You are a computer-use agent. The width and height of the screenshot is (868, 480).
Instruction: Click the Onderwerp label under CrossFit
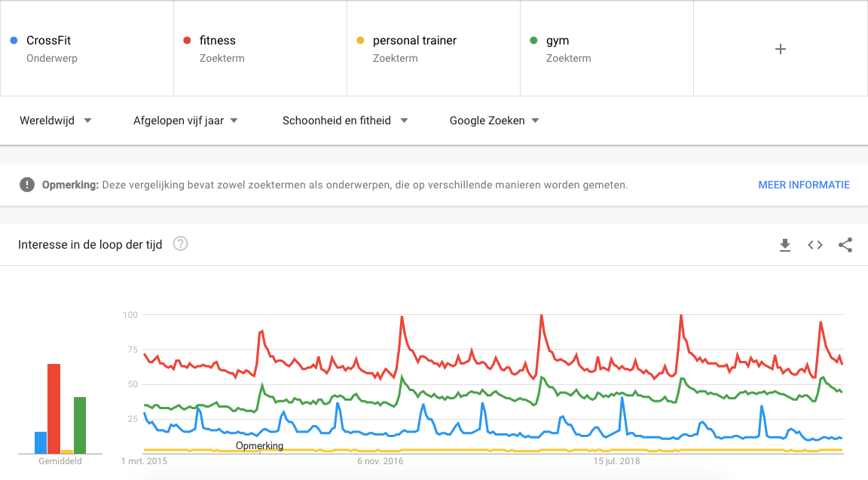click(52, 58)
